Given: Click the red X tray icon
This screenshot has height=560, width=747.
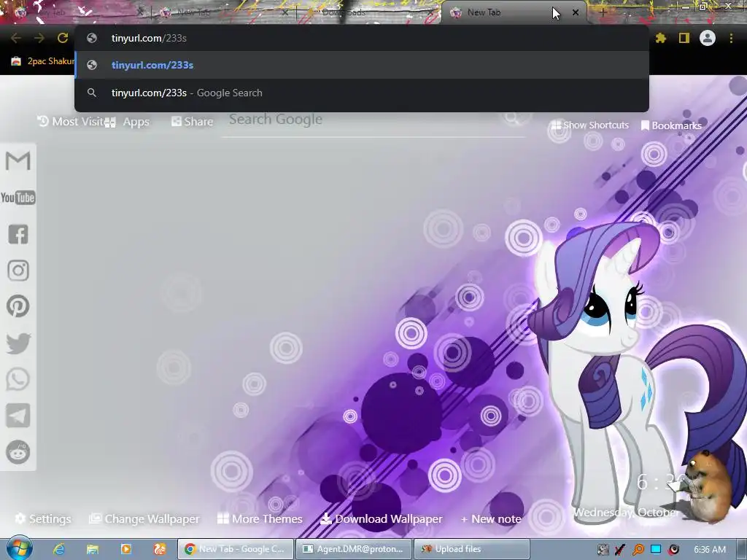Looking at the screenshot, I should [620, 550].
